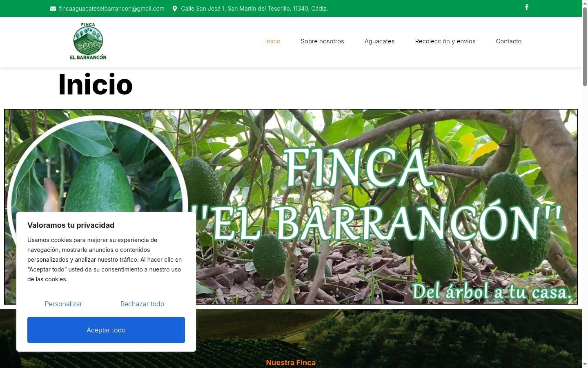Open the Contacto menu item
The height and width of the screenshot is (368, 588).
(509, 41)
